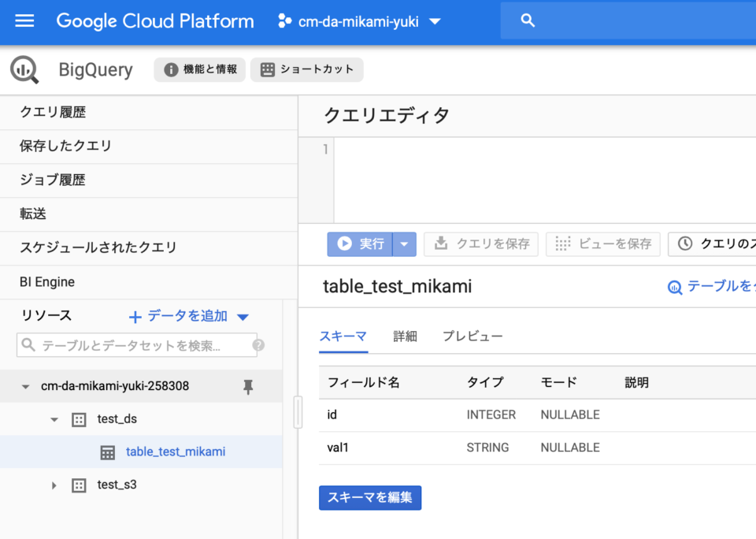Open the 詳細 tab
This screenshot has width=756, height=539.
[405, 336]
